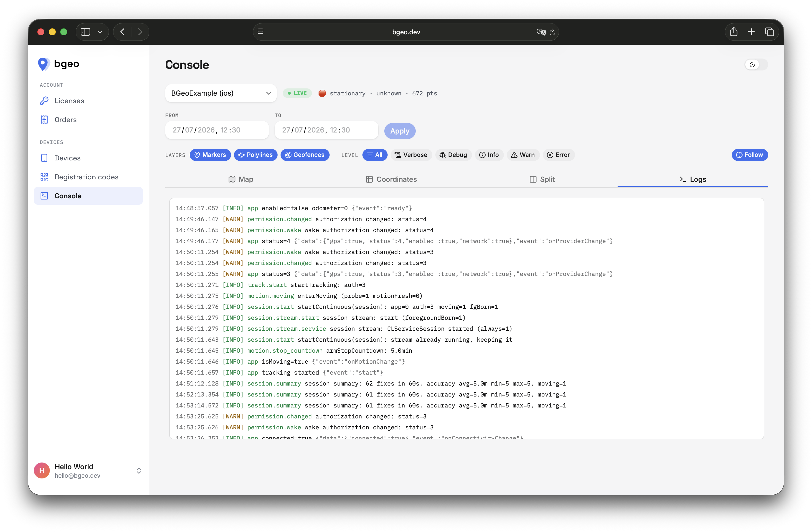
Task: Open the Safari sidebar dropdown chevron
Action: pyautogui.click(x=100, y=32)
